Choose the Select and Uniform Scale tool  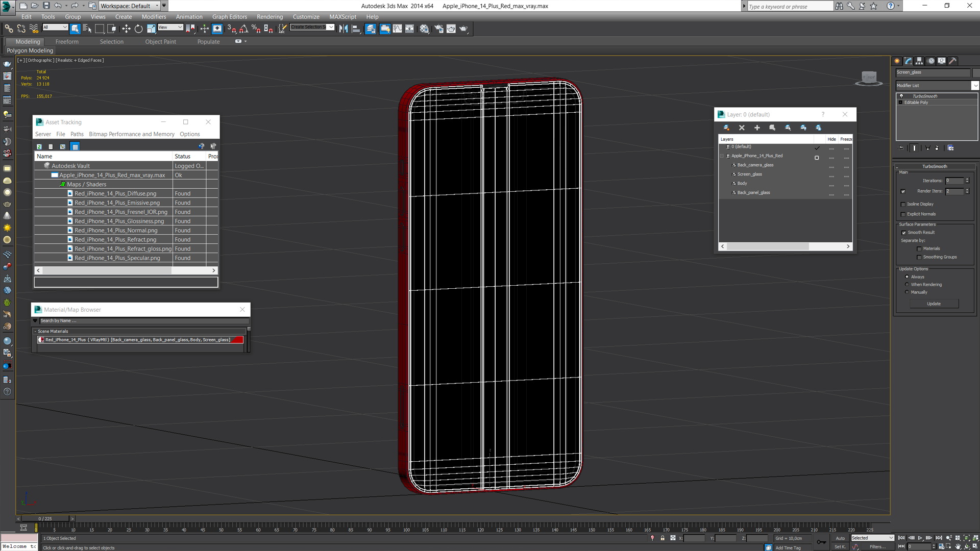(x=151, y=29)
